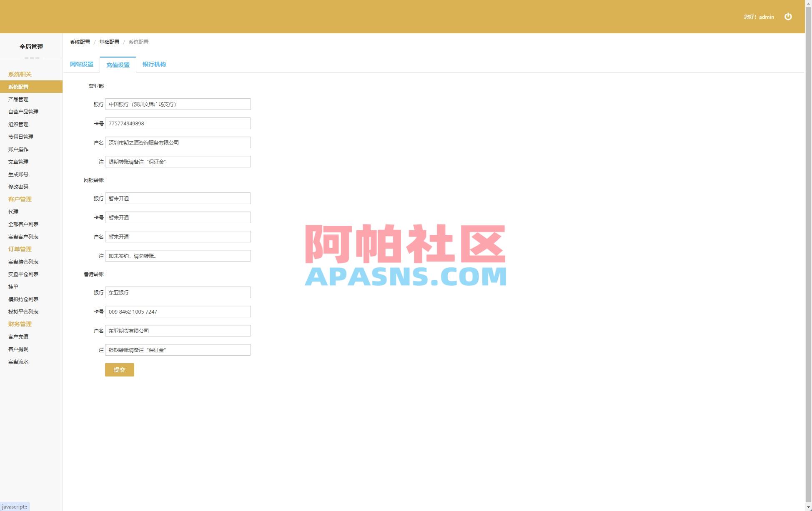The width and height of the screenshot is (812, 511).
Task: Select the 网银转账 remark field
Action: click(x=178, y=256)
